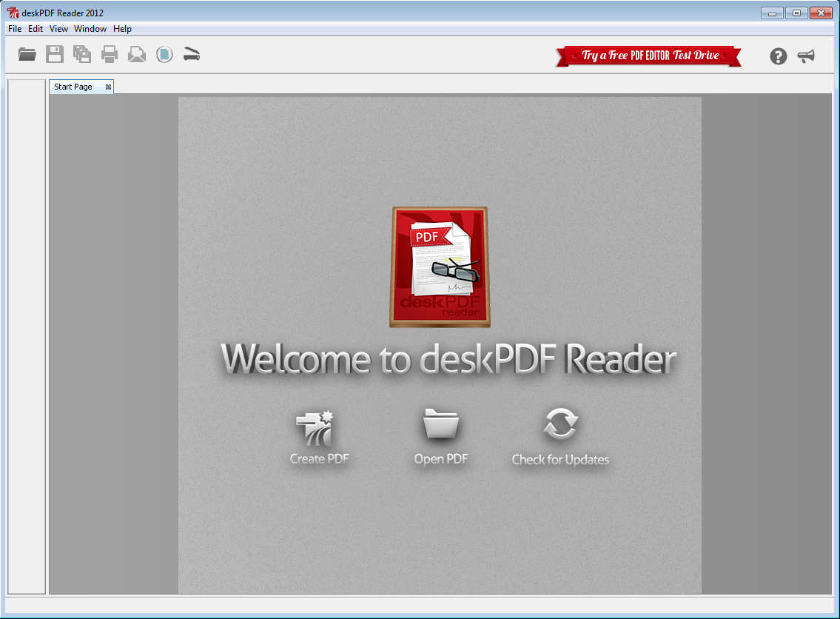Expand the View menu

(x=58, y=29)
